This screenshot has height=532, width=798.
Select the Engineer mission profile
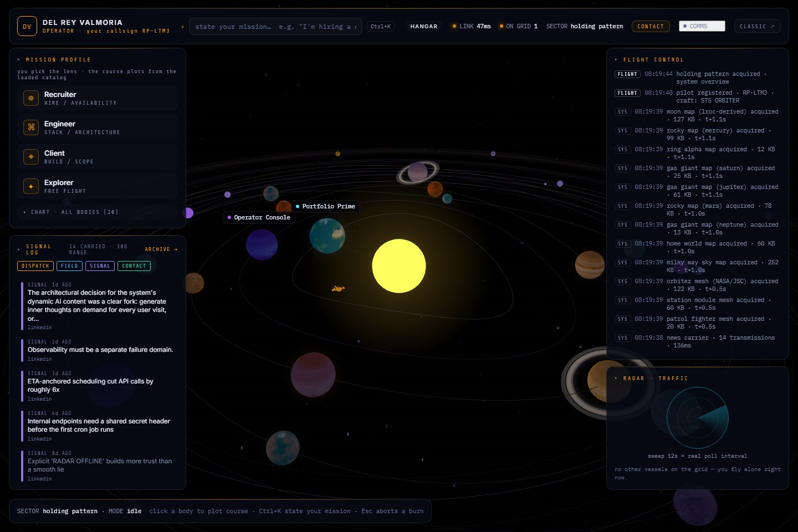coord(98,127)
